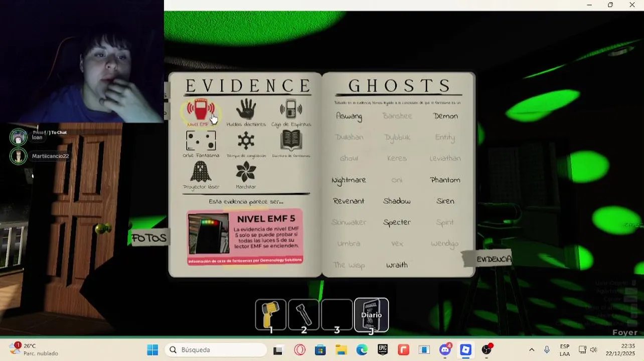644x361 pixels.
Task: Choose the Spirit ghost
Action: click(445, 222)
